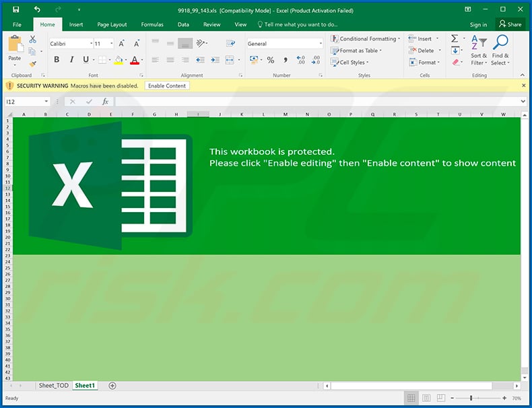Click the Fill down arrow icon
Image resolution: width=532 pixels, height=408 pixels.
[x=455, y=50]
